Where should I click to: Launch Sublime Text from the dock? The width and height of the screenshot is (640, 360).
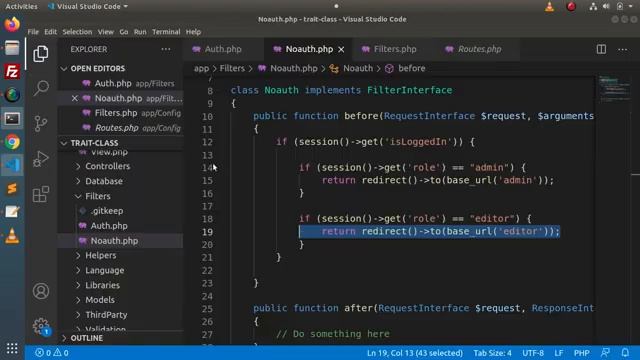coord(12,189)
